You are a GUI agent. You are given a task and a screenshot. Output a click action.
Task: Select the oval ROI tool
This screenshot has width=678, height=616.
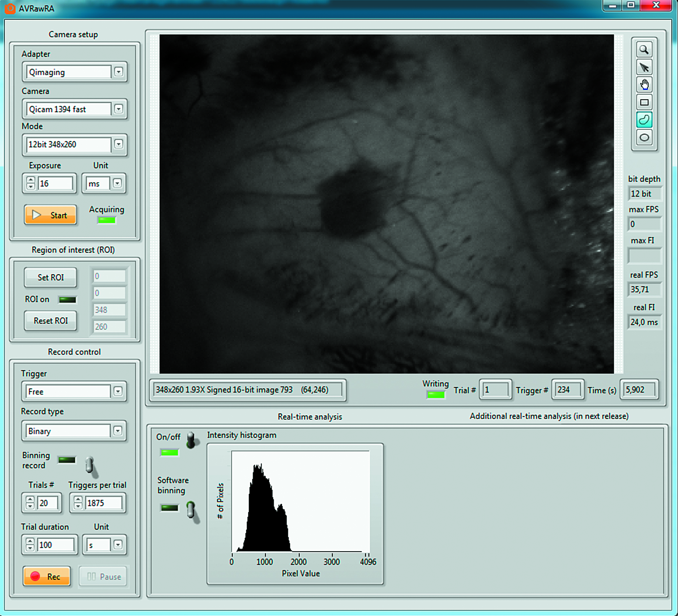[x=644, y=137]
